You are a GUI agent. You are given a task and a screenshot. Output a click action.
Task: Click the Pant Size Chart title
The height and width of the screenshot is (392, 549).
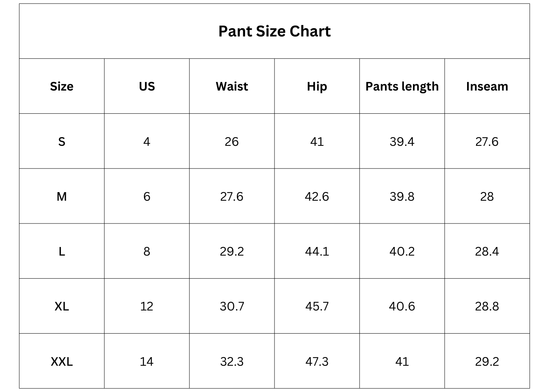(x=274, y=31)
